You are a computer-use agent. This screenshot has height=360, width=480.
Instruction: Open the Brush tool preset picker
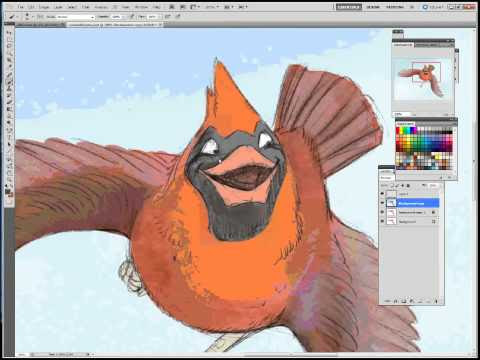click(13, 16)
